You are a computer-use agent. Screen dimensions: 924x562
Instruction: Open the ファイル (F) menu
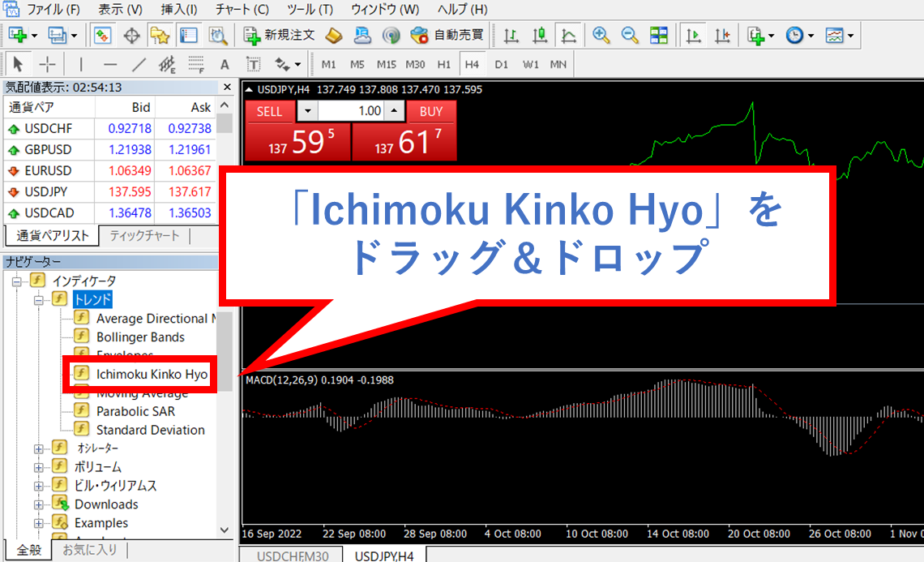53,10
